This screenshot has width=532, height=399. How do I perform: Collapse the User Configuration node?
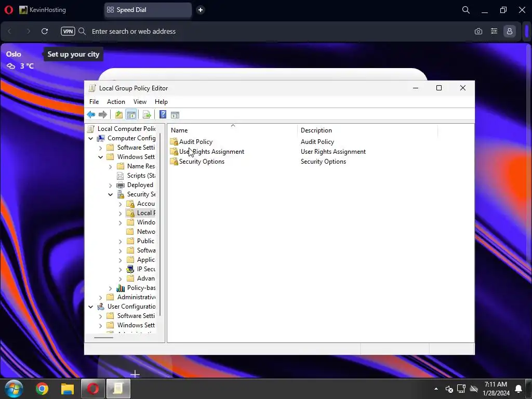[90, 307]
